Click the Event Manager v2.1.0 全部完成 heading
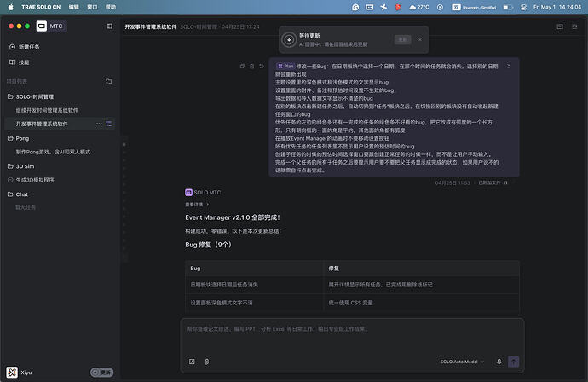The height and width of the screenshot is (382, 588). click(x=233, y=217)
